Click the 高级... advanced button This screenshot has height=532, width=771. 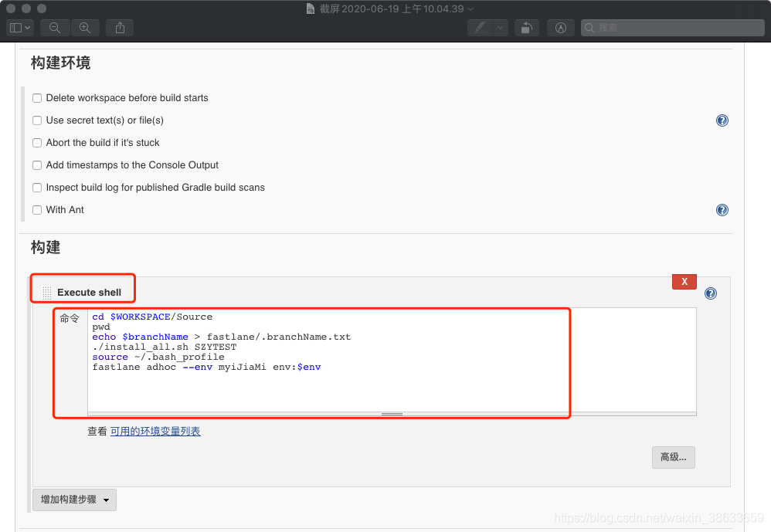click(x=673, y=457)
